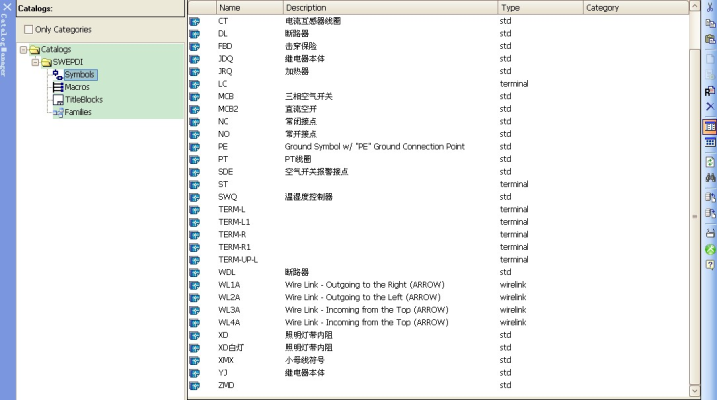Click the Refresh toolbar icon
Viewport: 717px width, 400px height.
709,160
